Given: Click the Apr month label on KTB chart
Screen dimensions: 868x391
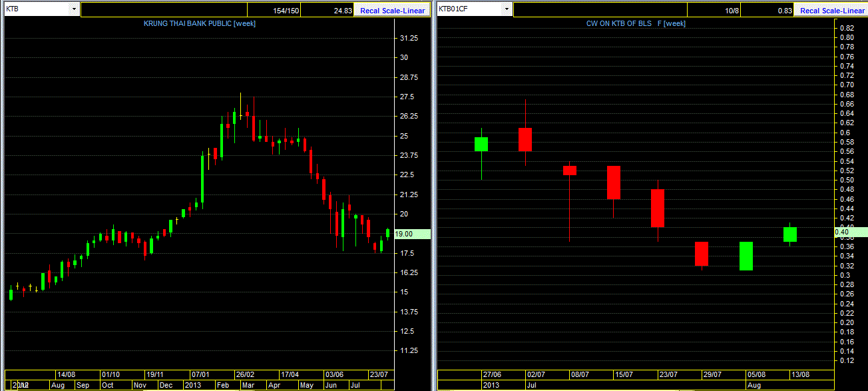Looking at the screenshot, I should [274, 385].
